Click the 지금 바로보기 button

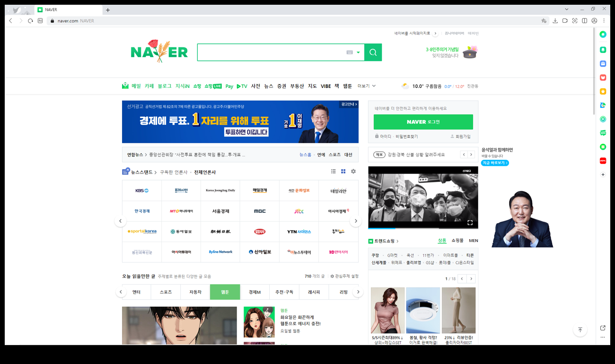(x=495, y=163)
